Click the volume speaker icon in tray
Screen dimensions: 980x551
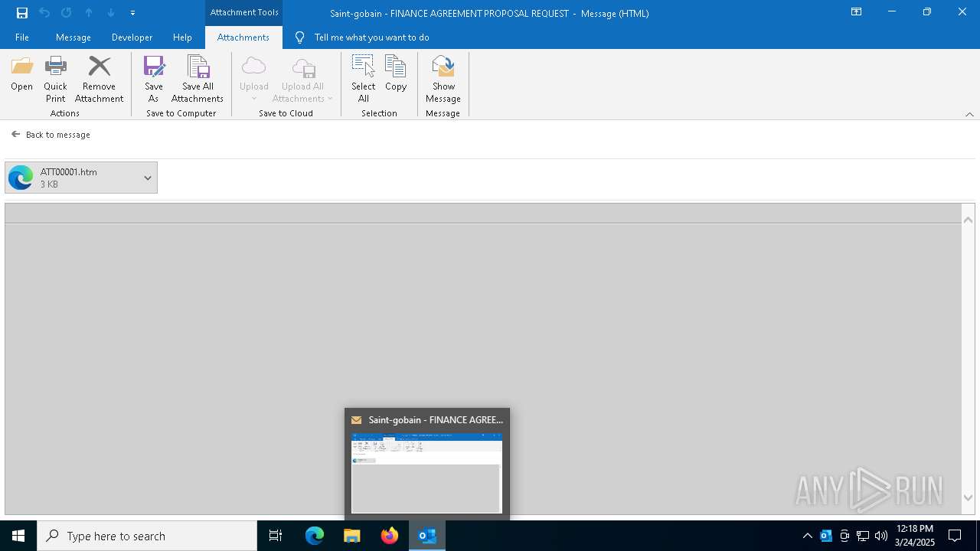[x=881, y=536]
